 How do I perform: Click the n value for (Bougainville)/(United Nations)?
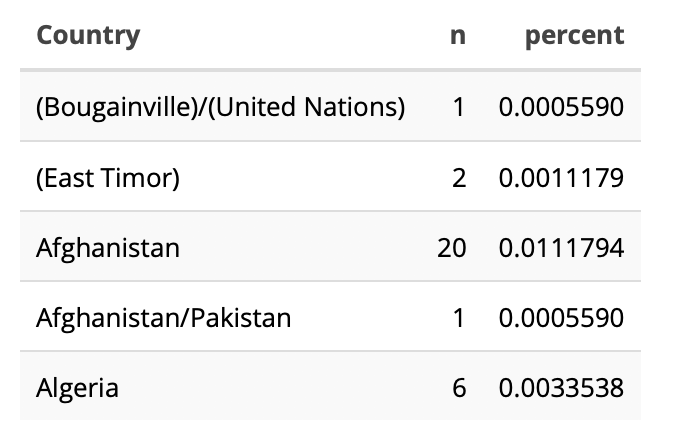click(458, 107)
